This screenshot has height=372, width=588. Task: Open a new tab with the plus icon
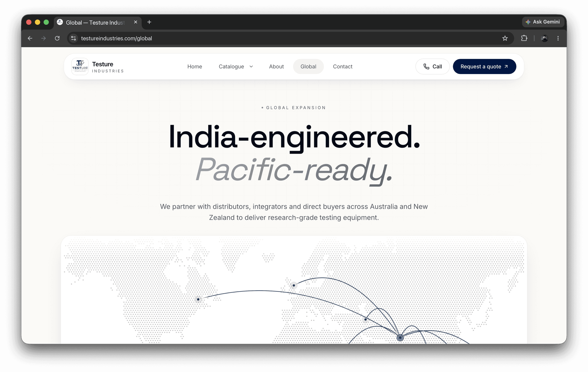149,22
